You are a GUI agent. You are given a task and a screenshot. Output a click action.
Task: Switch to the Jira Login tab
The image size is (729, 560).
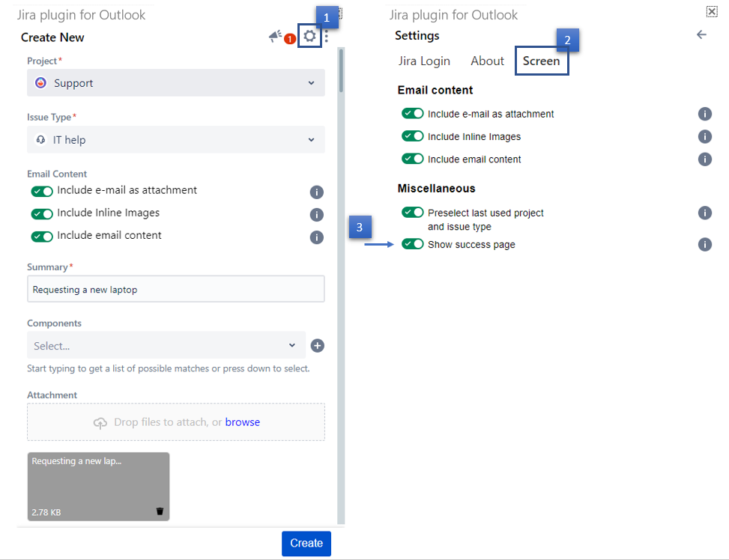pyautogui.click(x=424, y=61)
